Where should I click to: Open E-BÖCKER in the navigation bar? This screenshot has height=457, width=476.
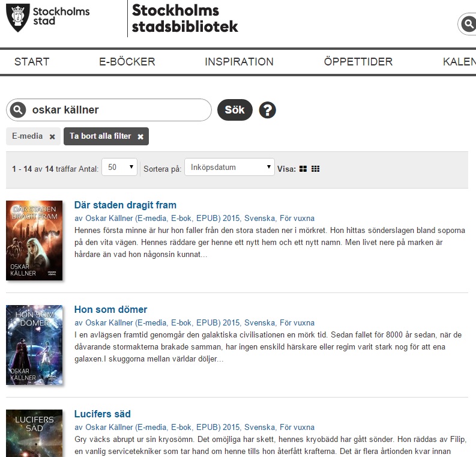tap(127, 62)
